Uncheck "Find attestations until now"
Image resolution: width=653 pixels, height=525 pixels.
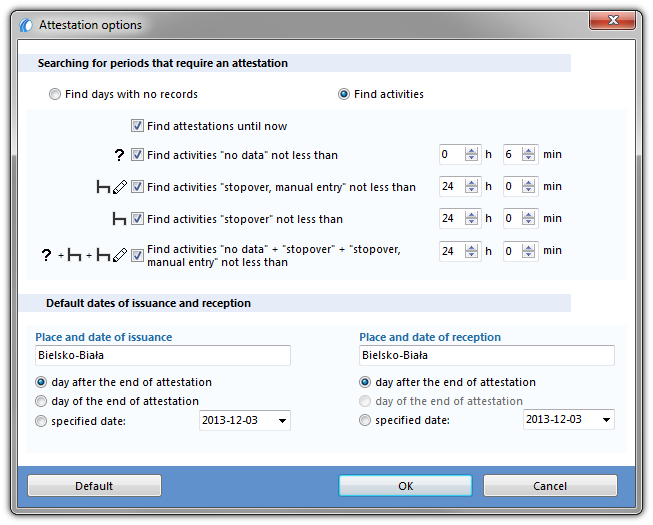click(x=137, y=126)
